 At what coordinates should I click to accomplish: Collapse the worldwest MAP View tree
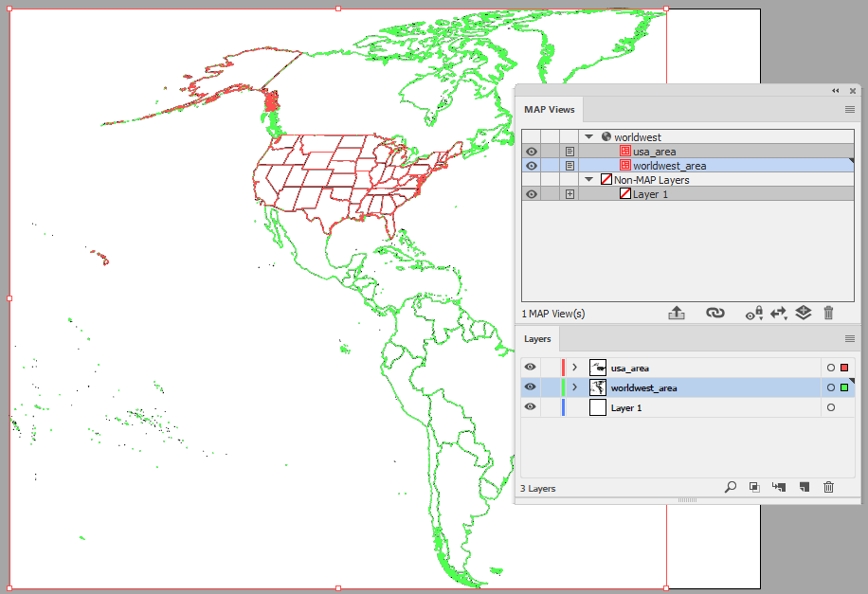click(x=588, y=135)
